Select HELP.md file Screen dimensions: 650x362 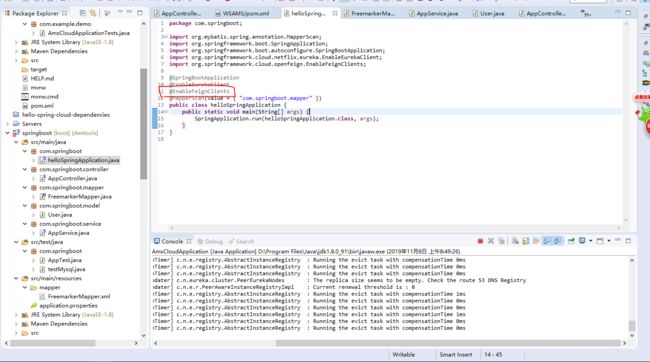(42, 78)
